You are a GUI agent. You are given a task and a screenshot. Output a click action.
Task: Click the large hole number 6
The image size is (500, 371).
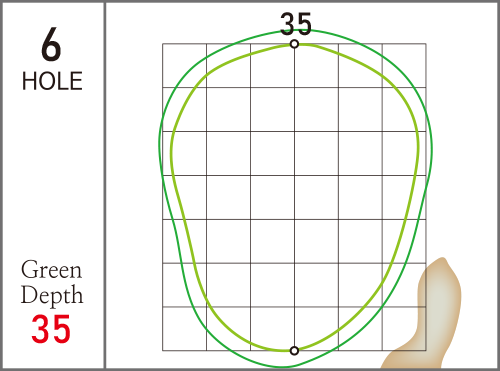click(51, 45)
